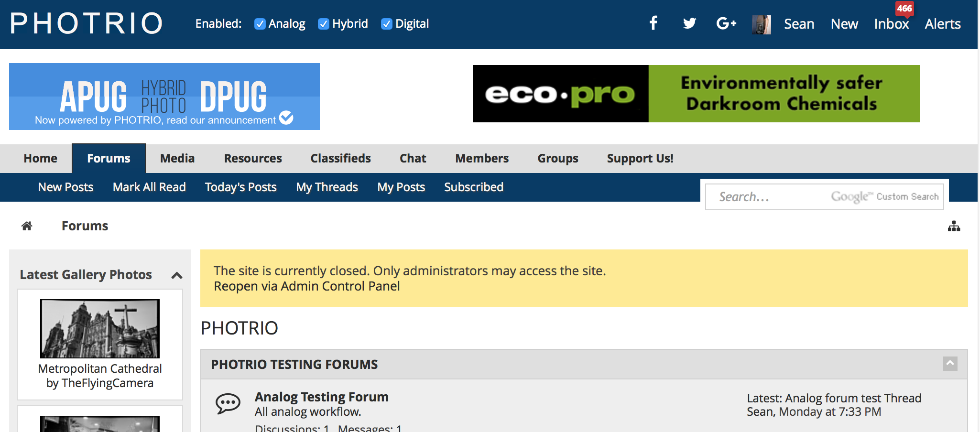Go to the Resources tab
Screen dimensions: 980x432
tap(253, 158)
